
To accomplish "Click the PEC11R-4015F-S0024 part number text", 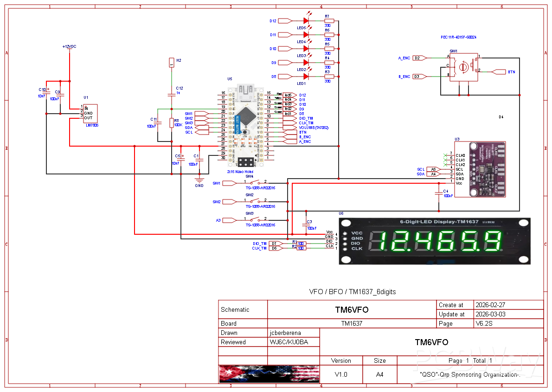I will click(459, 37).
